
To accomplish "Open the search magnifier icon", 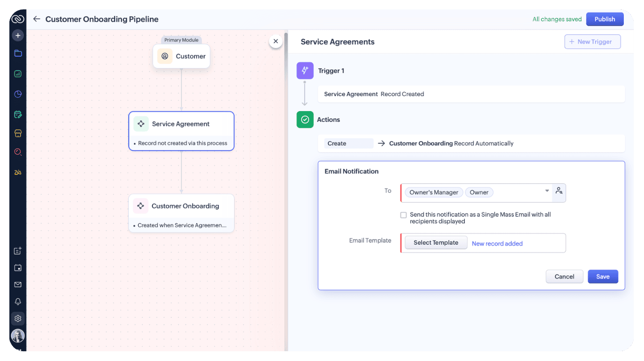I will [18, 152].
